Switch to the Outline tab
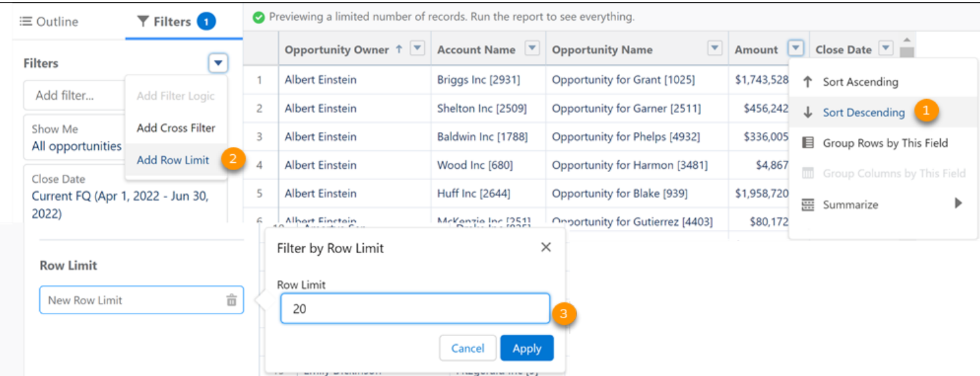Screen dimensions: 980x376 point(49,22)
